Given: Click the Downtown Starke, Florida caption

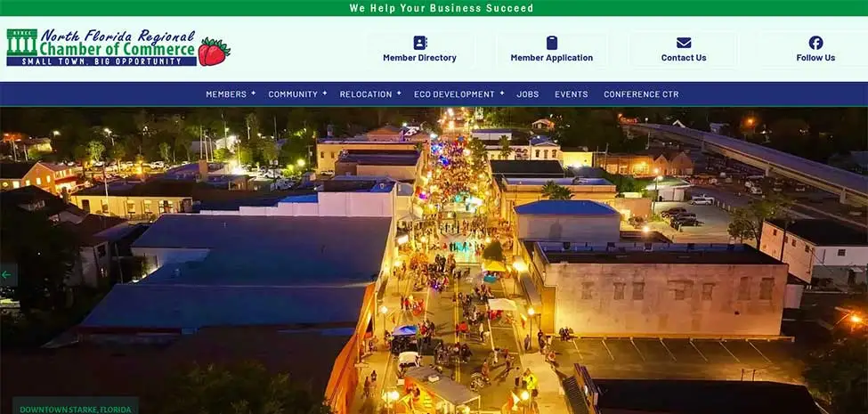Looking at the screenshot, I should coord(76,409).
